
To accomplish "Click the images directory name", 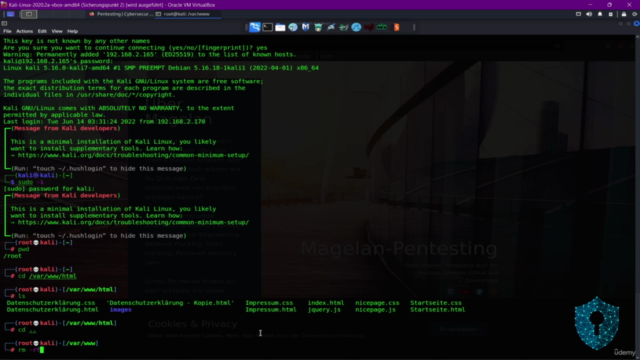I will (121, 309).
